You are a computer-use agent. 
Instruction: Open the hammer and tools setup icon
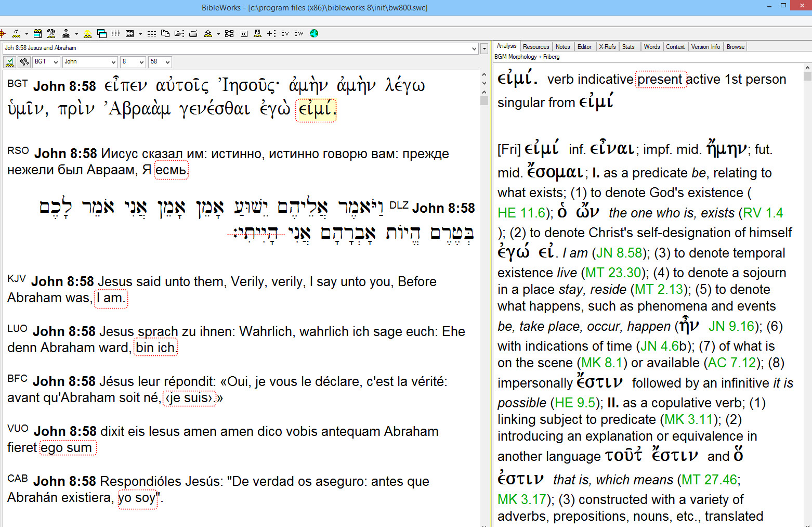point(51,34)
